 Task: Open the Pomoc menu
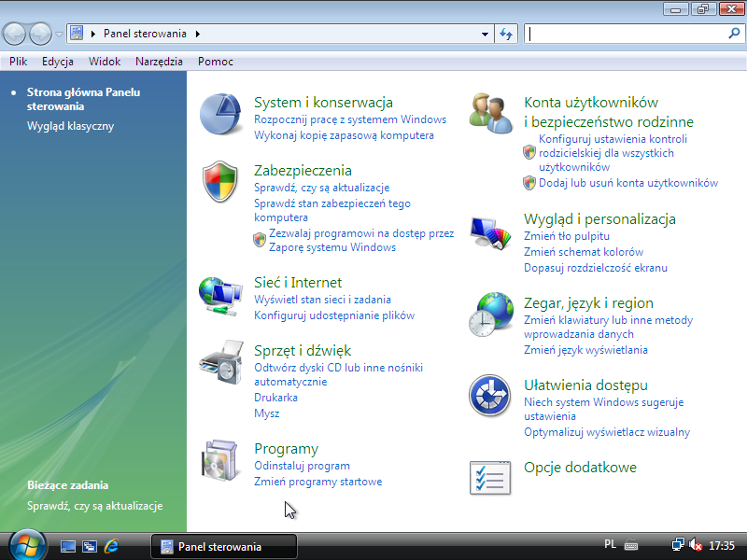click(216, 62)
